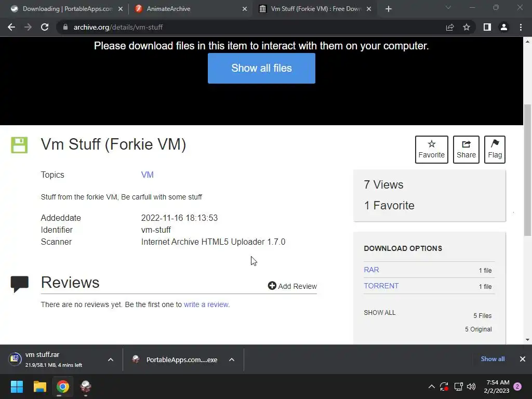Download the RAR file option

tap(371, 270)
